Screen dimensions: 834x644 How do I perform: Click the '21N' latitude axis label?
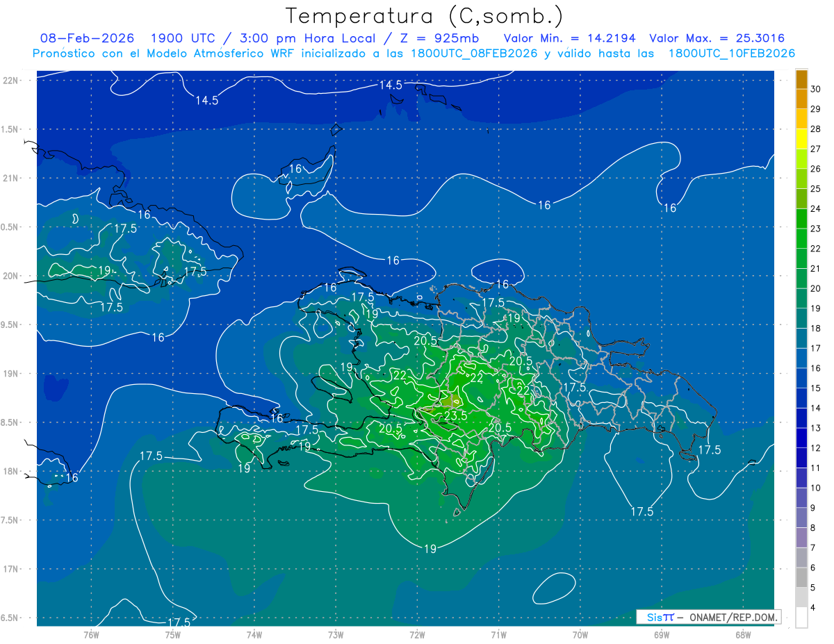pyautogui.click(x=11, y=179)
